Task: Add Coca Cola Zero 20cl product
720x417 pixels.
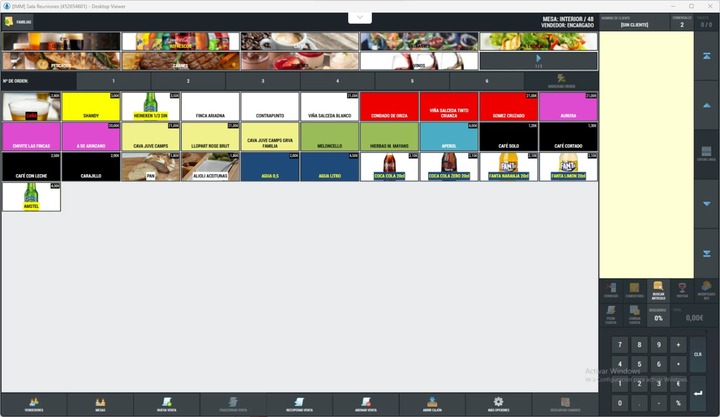Action: click(x=449, y=167)
